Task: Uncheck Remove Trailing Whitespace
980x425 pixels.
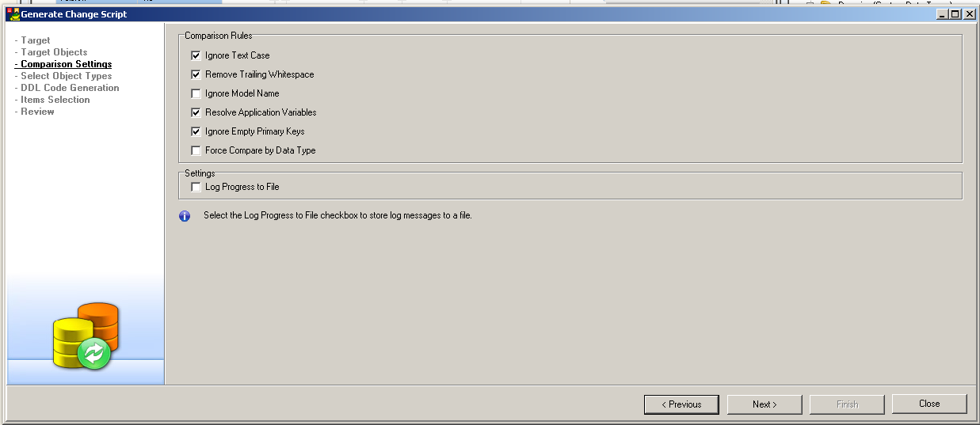Action: coord(196,74)
